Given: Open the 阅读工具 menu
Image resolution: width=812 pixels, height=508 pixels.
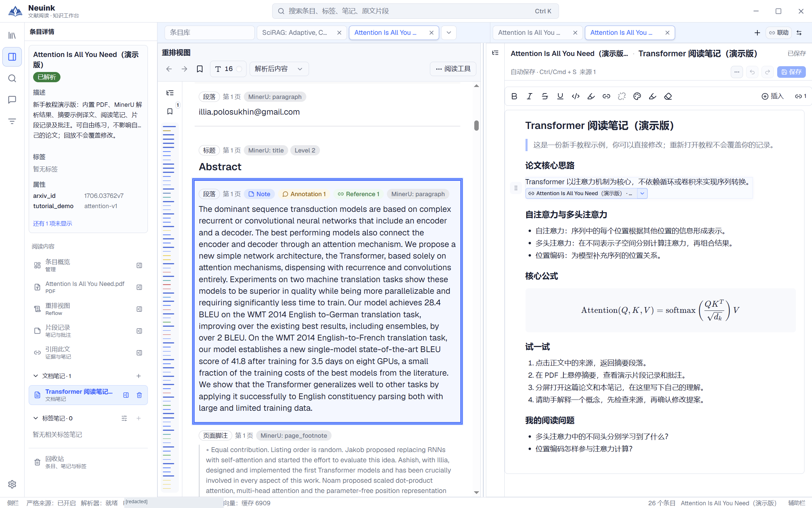Looking at the screenshot, I should [453, 69].
